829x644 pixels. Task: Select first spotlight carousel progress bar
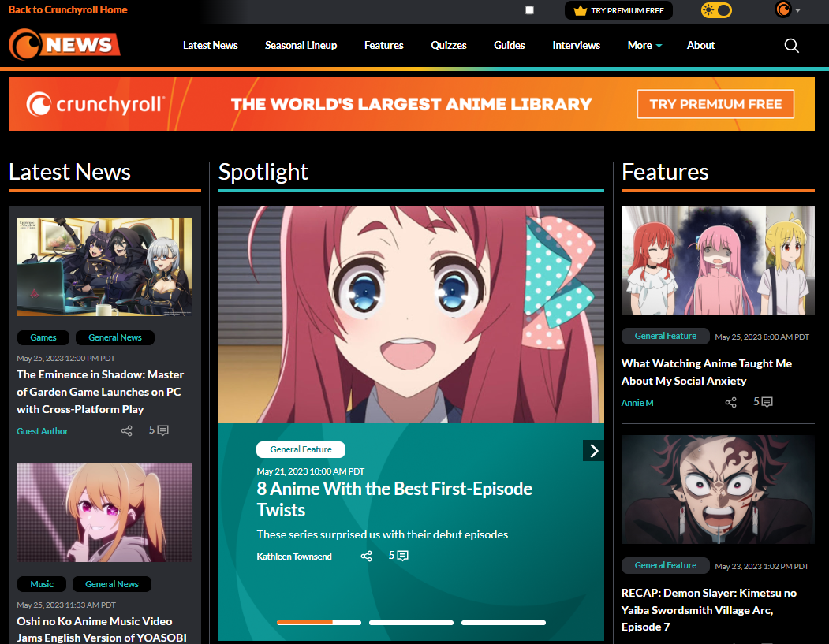click(x=319, y=623)
